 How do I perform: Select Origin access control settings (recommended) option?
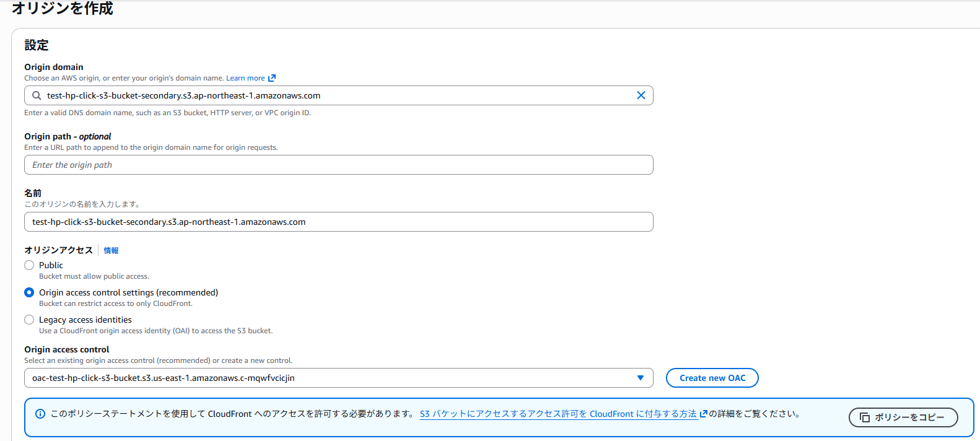tap(29, 292)
